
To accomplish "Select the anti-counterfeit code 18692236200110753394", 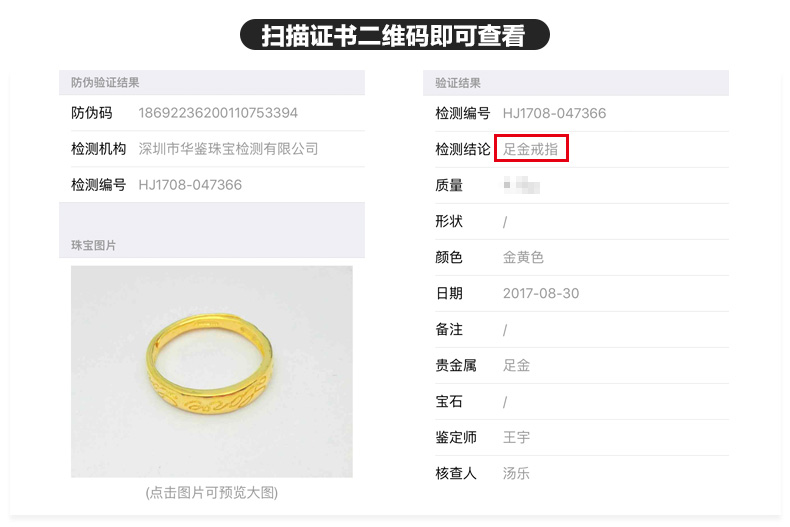I will pyautogui.click(x=218, y=113).
